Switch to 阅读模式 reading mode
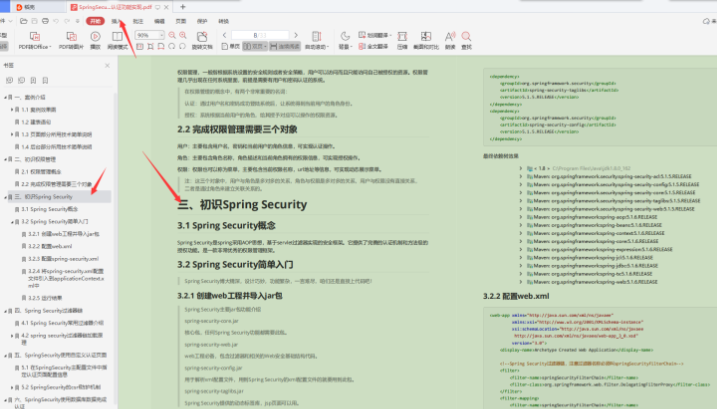The width and height of the screenshot is (720, 410). [118, 40]
